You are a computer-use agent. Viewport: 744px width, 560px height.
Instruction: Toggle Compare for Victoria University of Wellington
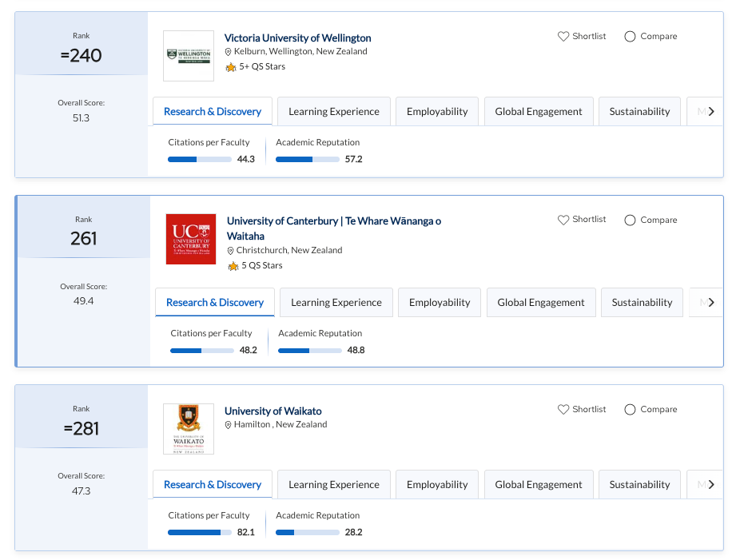(630, 37)
